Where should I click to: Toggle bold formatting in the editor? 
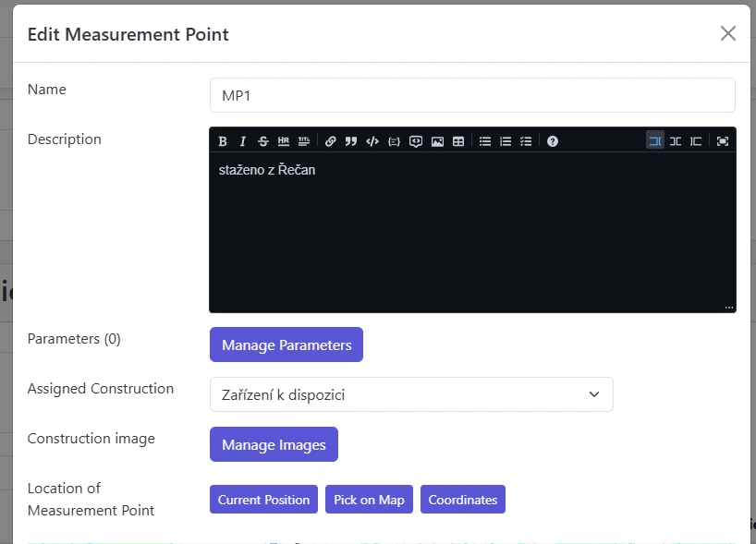[x=223, y=140]
